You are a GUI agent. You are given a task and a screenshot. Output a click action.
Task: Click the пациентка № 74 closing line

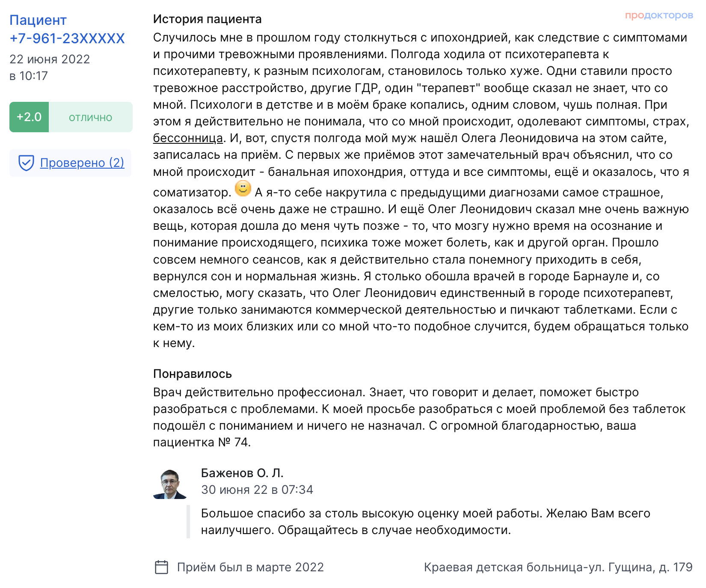pyautogui.click(x=202, y=442)
